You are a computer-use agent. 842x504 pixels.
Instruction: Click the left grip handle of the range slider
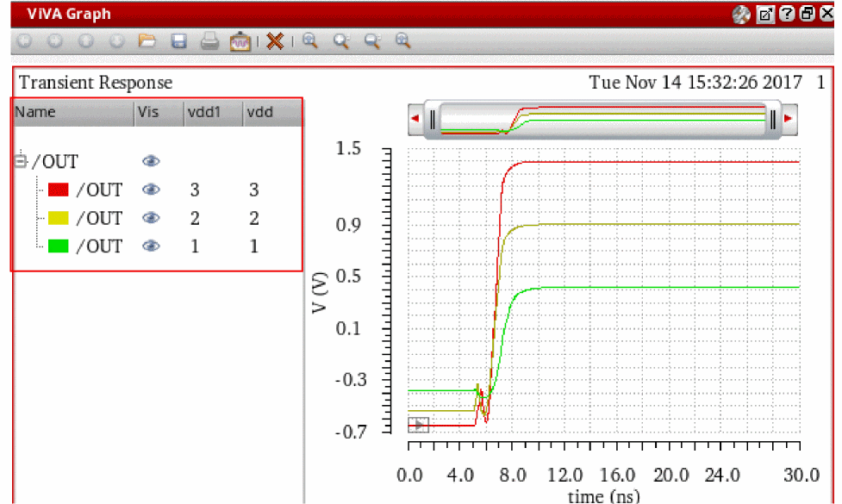tap(433, 118)
